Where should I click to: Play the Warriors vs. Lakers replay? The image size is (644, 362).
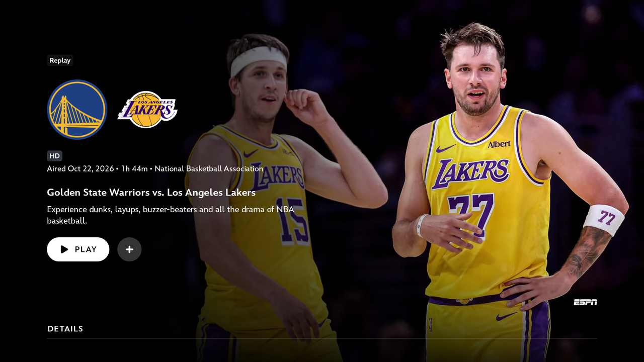tap(78, 249)
